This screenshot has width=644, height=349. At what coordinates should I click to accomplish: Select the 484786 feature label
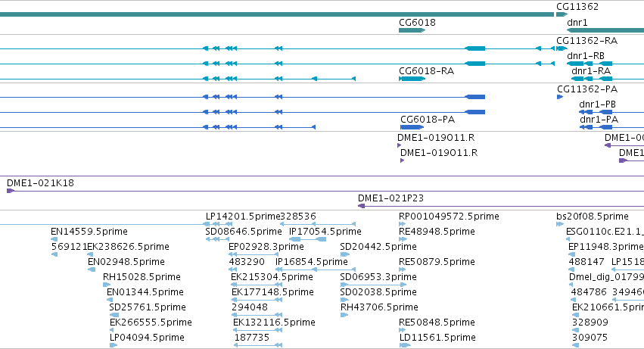click(x=589, y=292)
